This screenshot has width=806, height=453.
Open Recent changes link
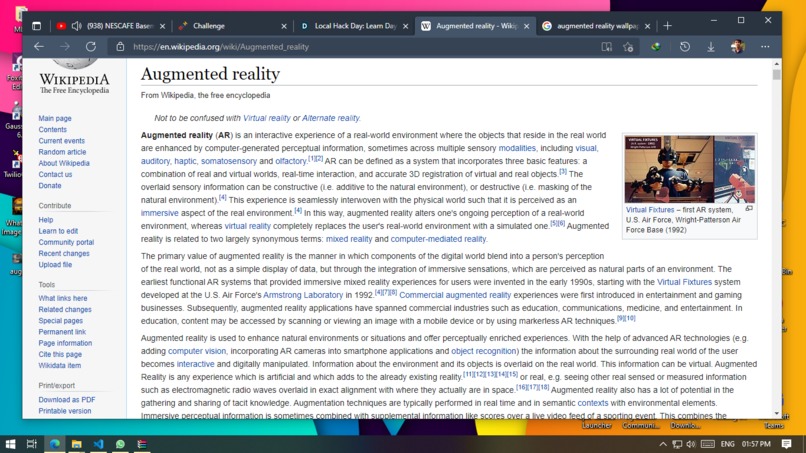coord(64,253)
